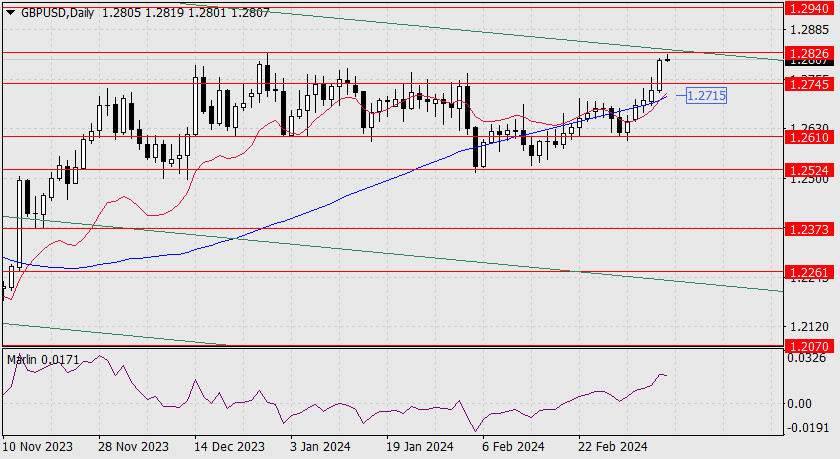Select the 1.2373 price level label

click(x=809, y=229)
